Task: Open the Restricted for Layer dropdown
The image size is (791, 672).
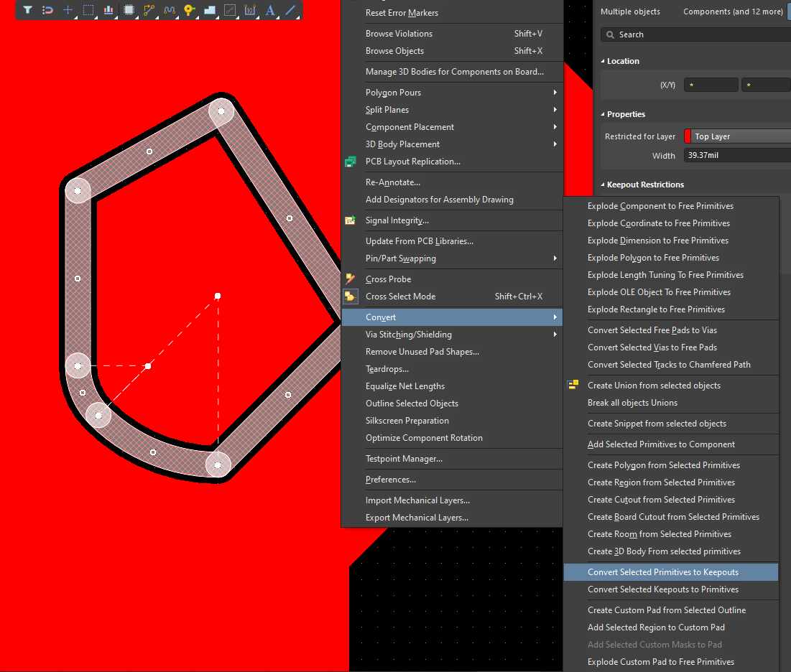Action: [740, 136]
